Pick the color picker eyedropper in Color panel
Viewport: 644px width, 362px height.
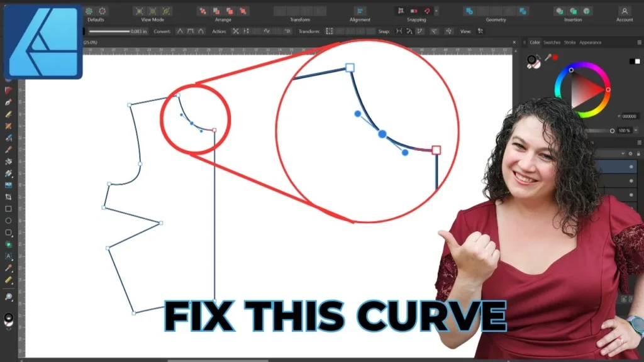[x=548, y=58]
